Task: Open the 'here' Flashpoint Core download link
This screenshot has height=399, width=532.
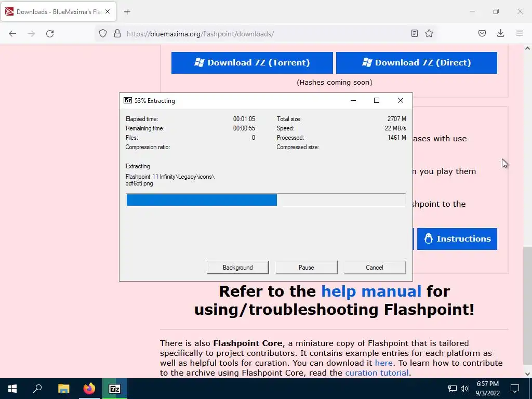Action: pyautogui.click(x=384, y=363)
